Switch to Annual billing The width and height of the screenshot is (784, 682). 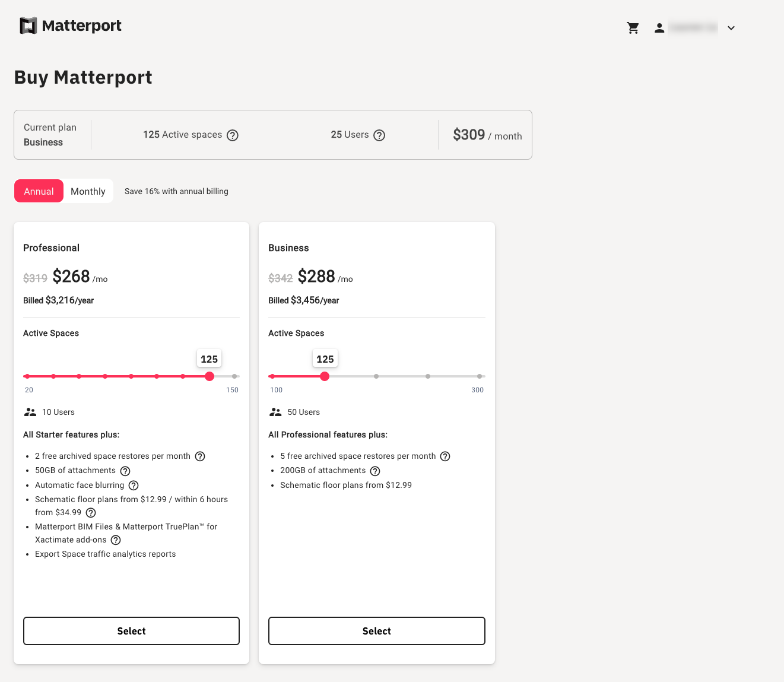pyautogui.click(x=39, y=191)
